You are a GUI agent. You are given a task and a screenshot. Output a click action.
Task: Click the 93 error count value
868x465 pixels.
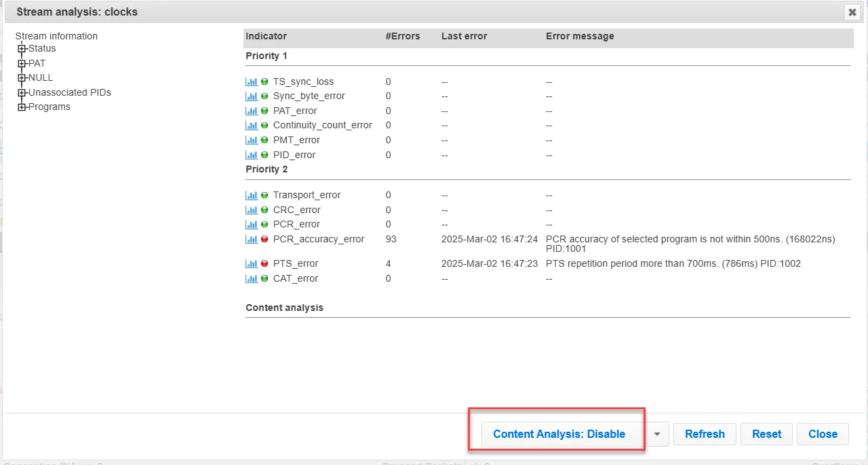click(x=391, y=239)
